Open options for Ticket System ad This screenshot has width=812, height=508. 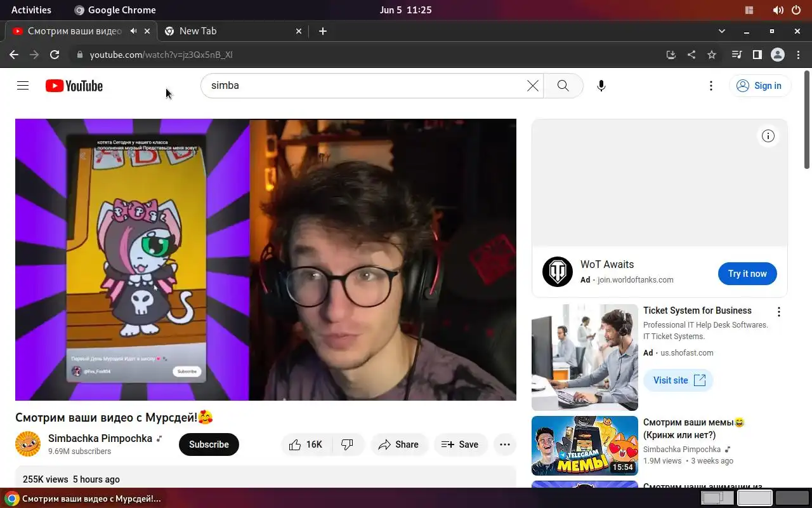click(779, 312)
